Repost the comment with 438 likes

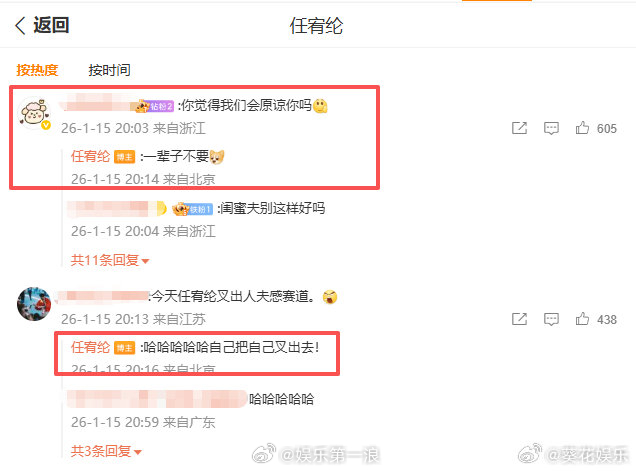519,319
